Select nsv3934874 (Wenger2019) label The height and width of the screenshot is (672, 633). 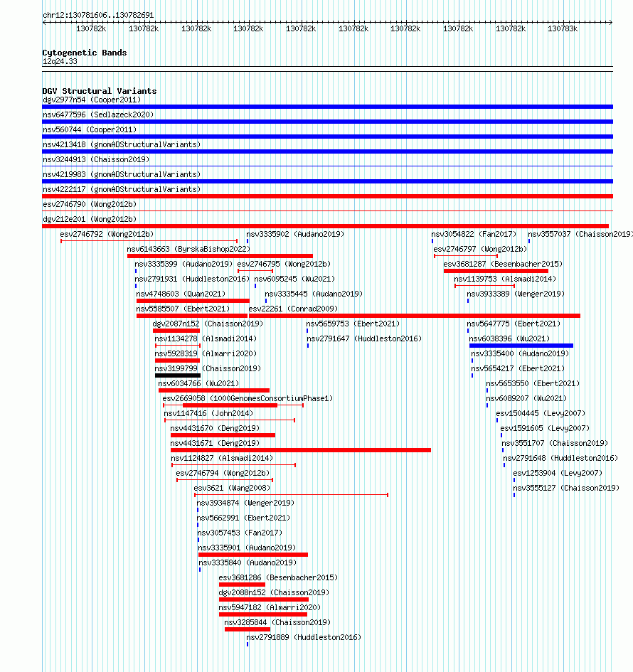point(245,503)
